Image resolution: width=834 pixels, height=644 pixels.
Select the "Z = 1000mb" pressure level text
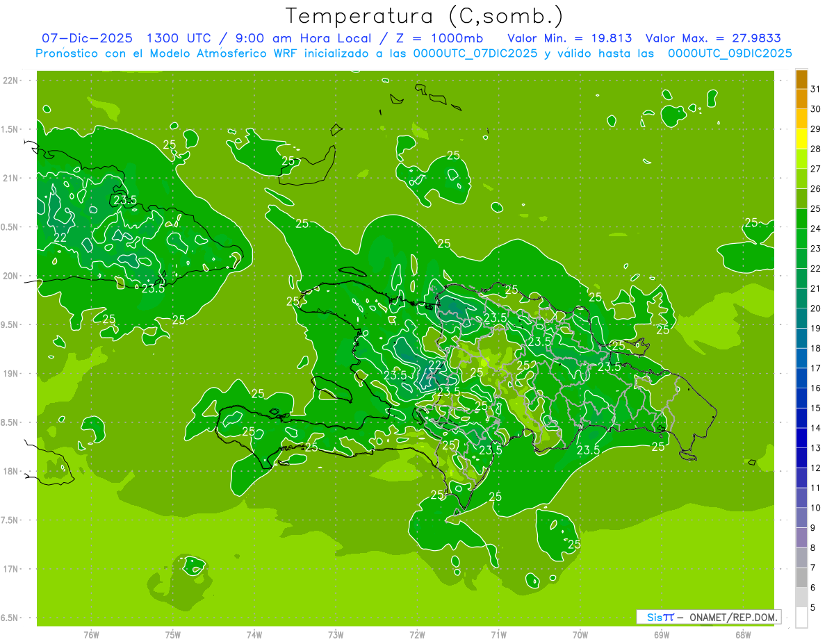pyautogui.click(x=439, y=38)
